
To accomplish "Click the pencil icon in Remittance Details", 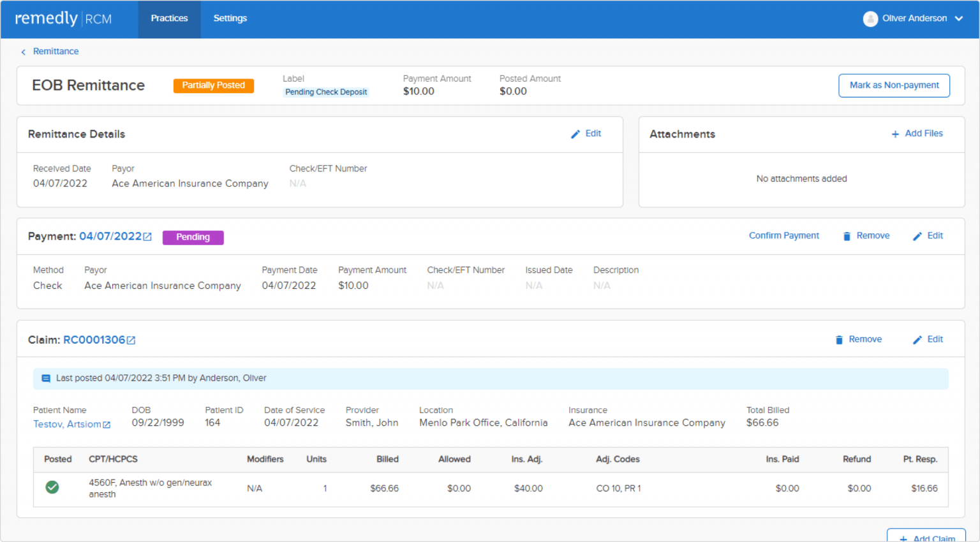I will 575,134.
